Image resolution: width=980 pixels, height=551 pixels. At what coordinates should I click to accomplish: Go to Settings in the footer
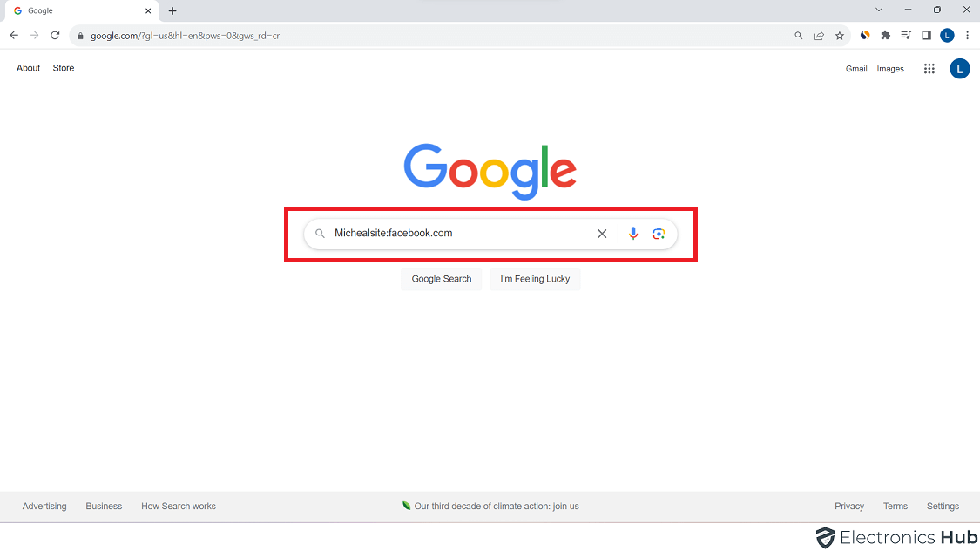click(x=943, y=506)
